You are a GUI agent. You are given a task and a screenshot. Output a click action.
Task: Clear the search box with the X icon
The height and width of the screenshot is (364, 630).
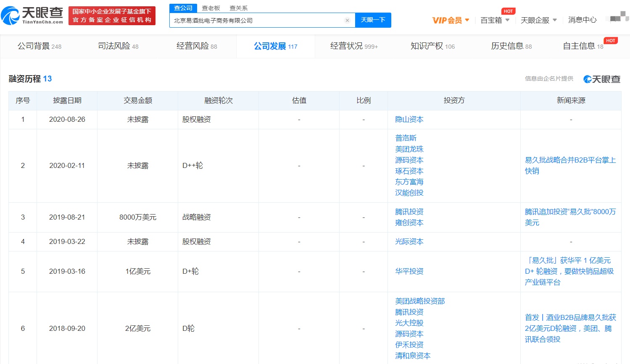[x=347, y=20]
